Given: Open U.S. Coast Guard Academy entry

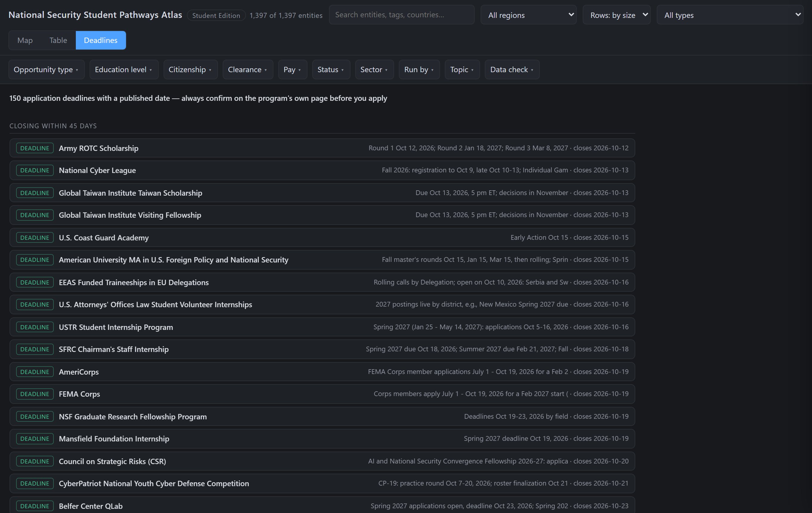Looking at the screenshot, I should [322, 238].
